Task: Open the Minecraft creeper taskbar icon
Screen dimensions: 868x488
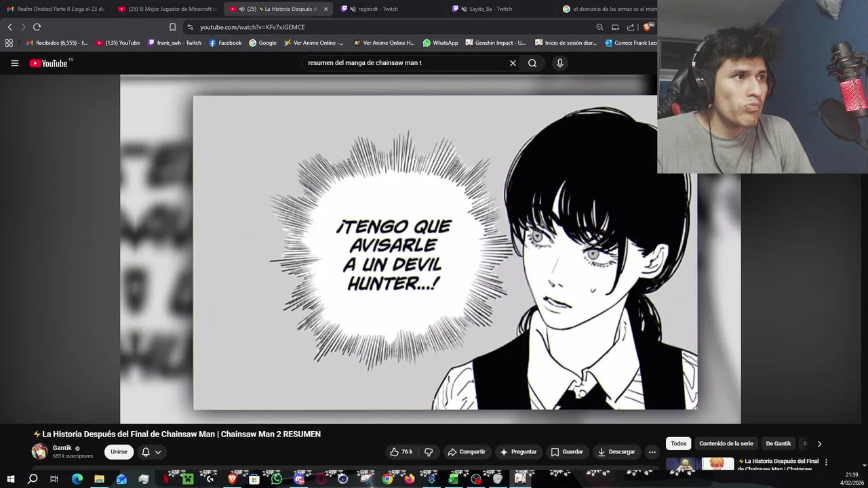Action: [x=188, y=479]
